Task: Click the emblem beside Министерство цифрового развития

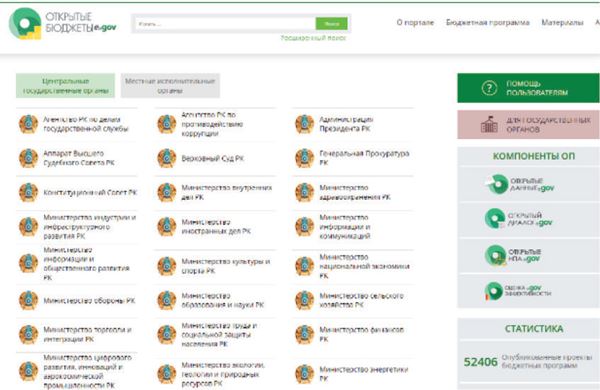Action: (29, 371)
